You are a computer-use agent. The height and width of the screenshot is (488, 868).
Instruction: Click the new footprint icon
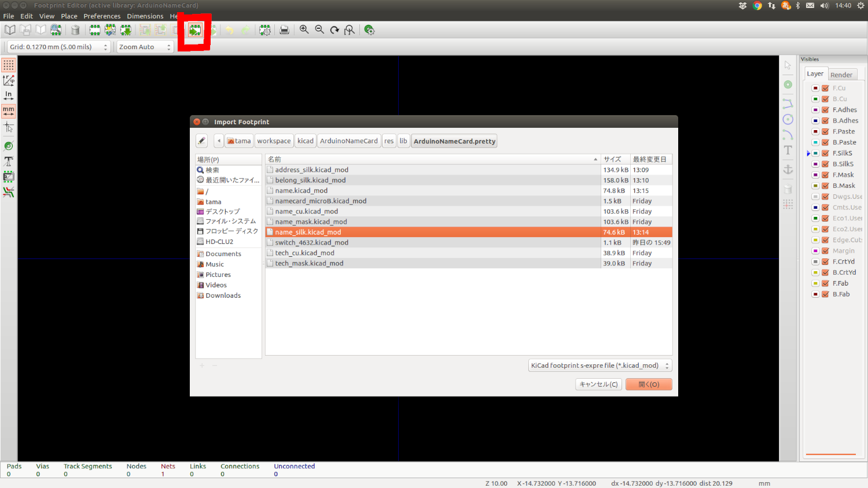pos(95,30)
